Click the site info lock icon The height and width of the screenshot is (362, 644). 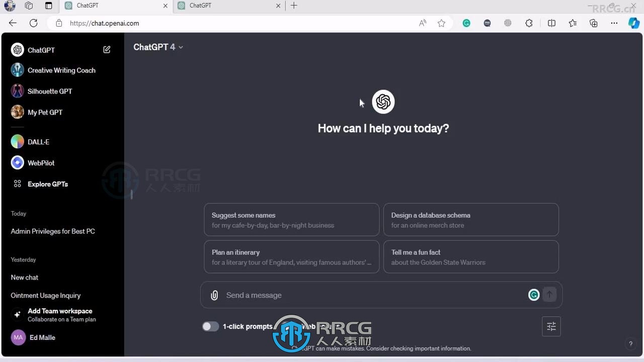pos(59,23)
